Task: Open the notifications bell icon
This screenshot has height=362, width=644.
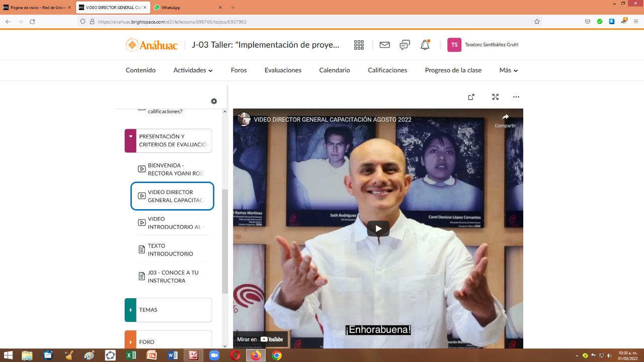Action: tap(425, 45)
